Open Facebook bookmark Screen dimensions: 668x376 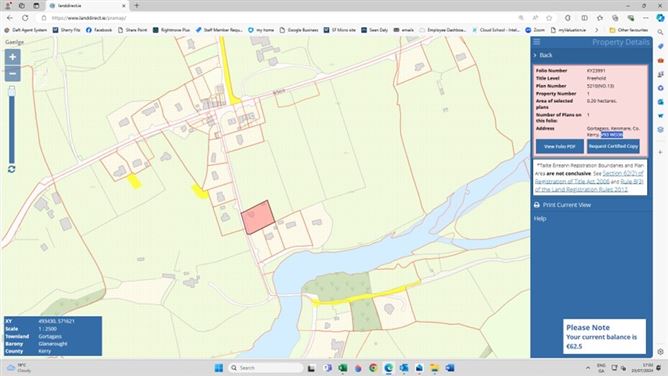99,30
